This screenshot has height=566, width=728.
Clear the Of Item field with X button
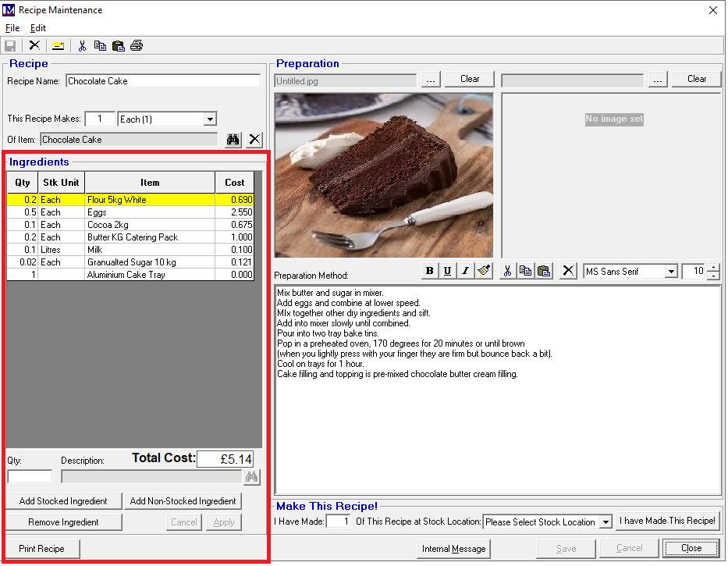click(254, 140)
